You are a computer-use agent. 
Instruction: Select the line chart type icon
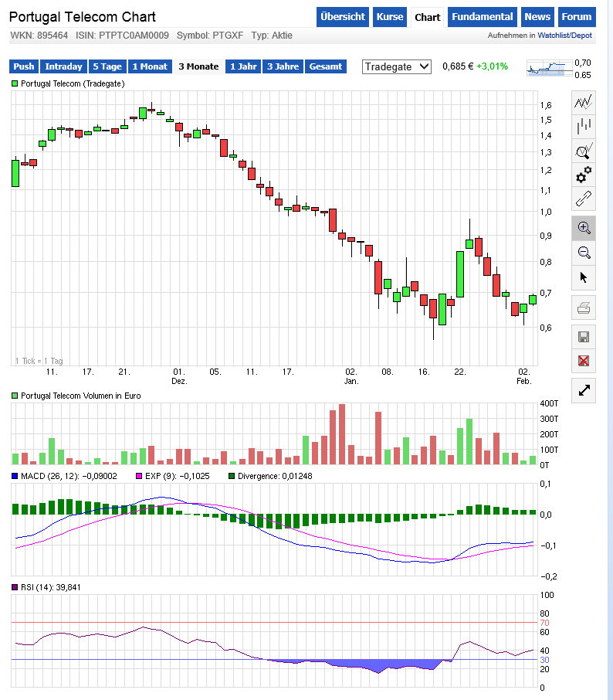click(584, 102)
